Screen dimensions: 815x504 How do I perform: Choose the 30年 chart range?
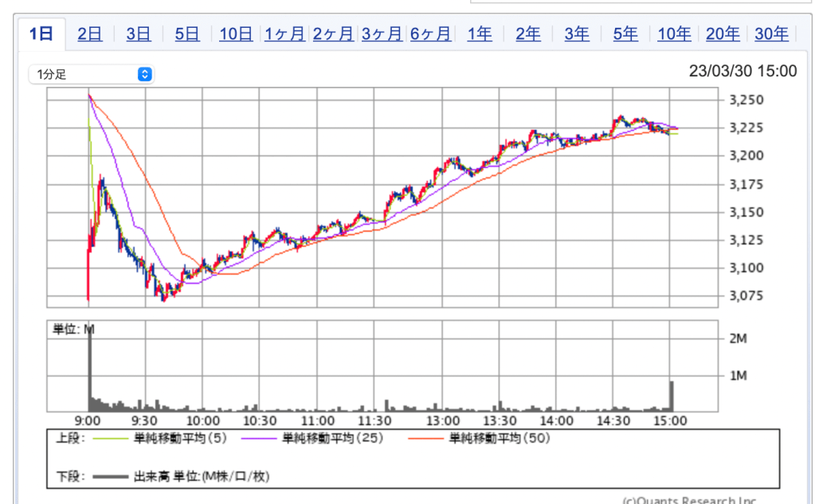click(x=771, y=33)
